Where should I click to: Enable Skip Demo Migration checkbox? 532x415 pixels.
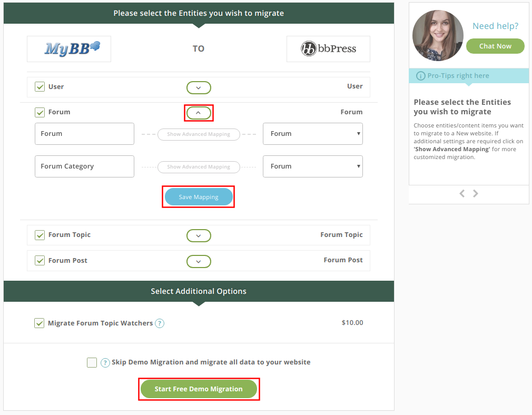coord(92,362)
